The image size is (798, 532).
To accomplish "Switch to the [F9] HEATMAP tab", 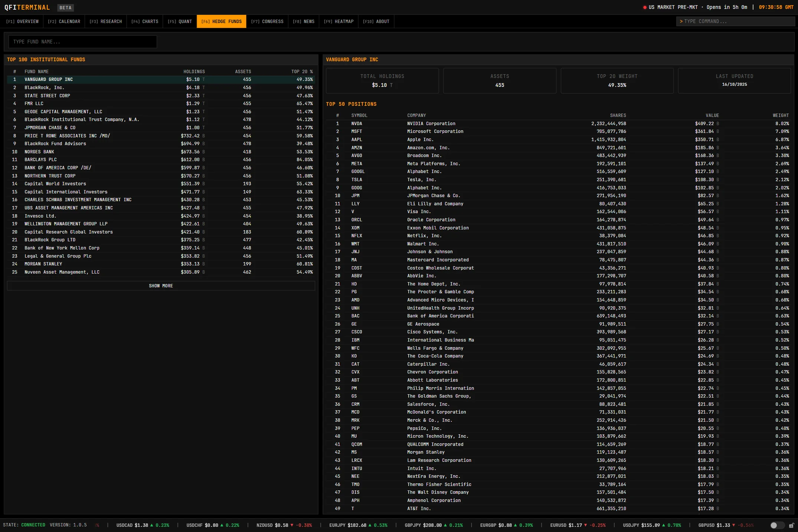I will tap(338, 21).
